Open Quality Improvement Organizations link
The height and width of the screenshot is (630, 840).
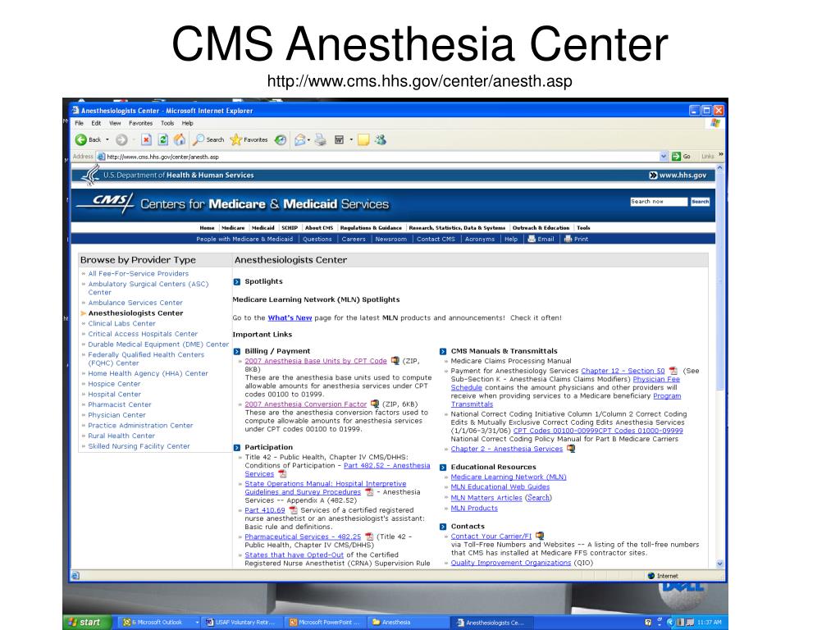click(x=511, y=563)
